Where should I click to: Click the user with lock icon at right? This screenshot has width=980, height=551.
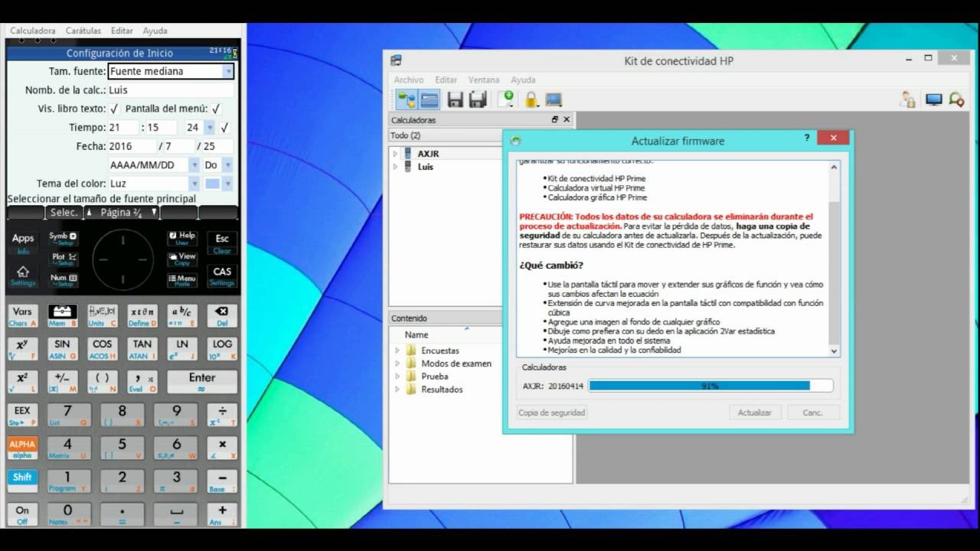tap(908, 99)
